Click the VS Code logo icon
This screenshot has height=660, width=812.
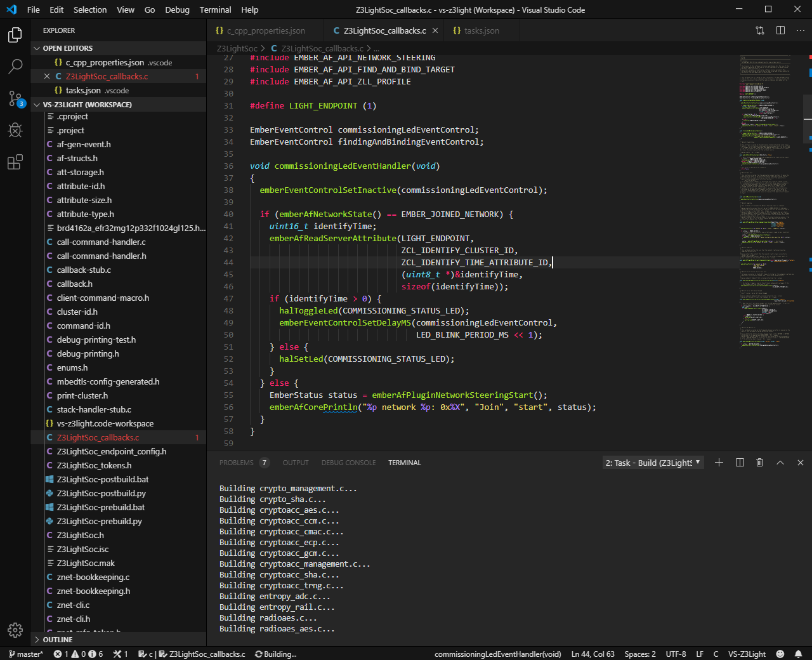[x=11, y=10]
